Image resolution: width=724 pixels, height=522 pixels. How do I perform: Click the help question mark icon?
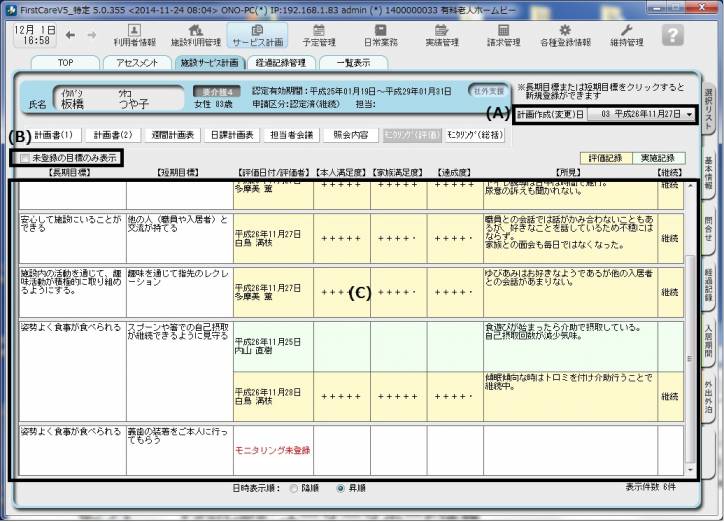coord(674,35)
